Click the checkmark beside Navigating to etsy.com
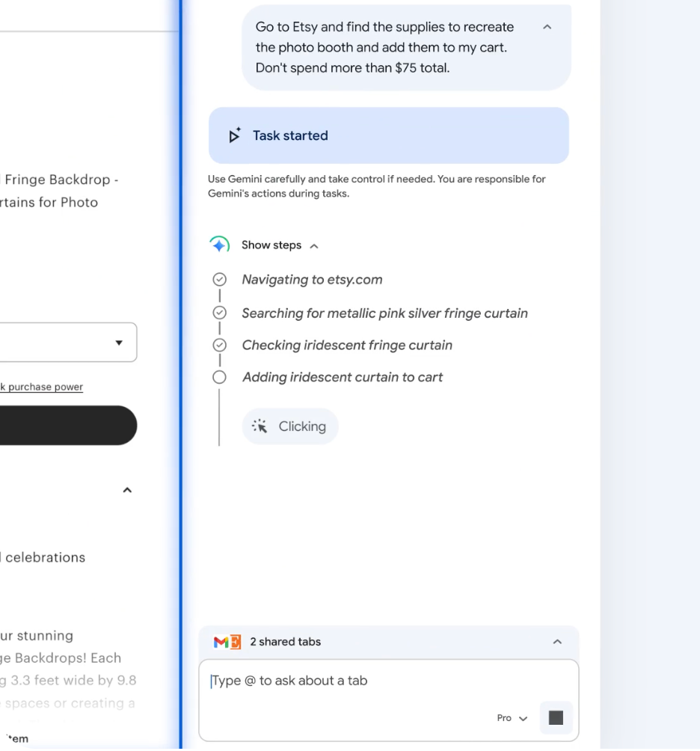The width and height of the screenshot is (700, 751). click(219, 279)
